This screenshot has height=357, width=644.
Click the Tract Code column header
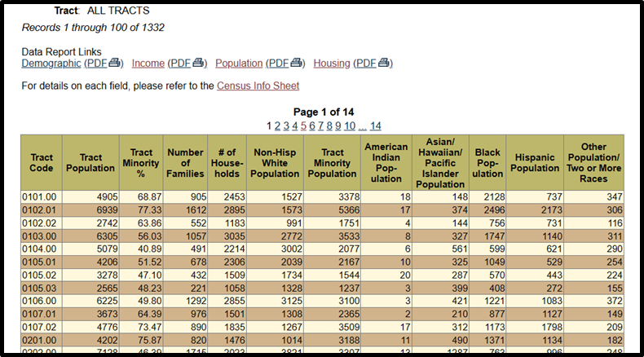coord(42,163)
